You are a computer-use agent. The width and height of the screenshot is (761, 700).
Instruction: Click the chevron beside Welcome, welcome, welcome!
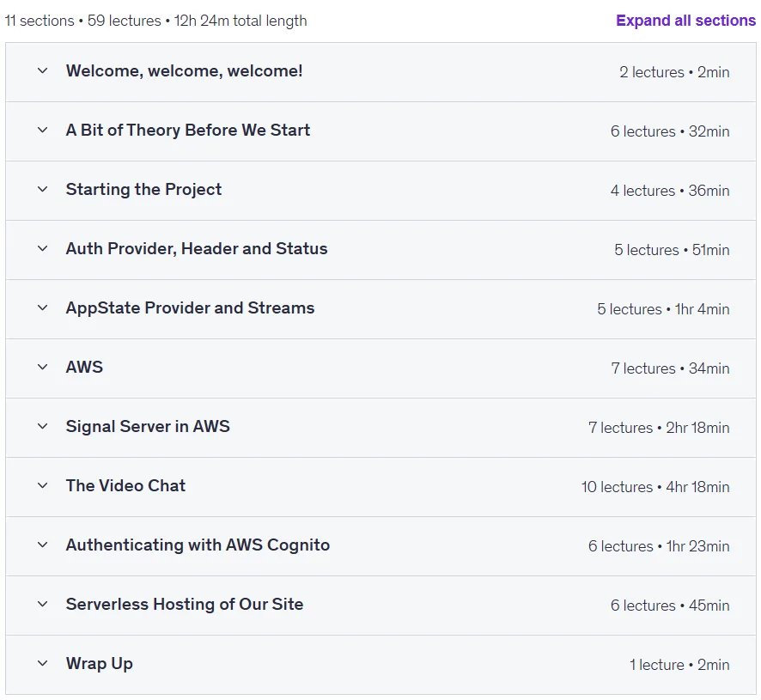point(43,71)
